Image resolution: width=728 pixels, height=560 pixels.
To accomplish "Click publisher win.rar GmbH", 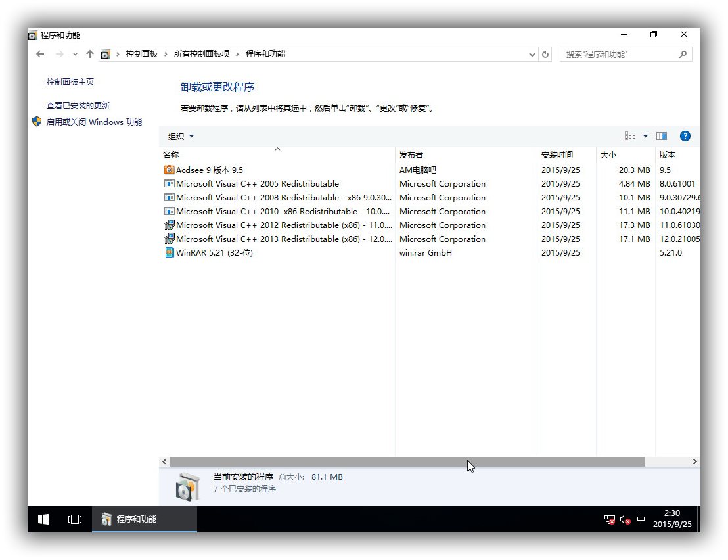I will (x=426, y=252).
